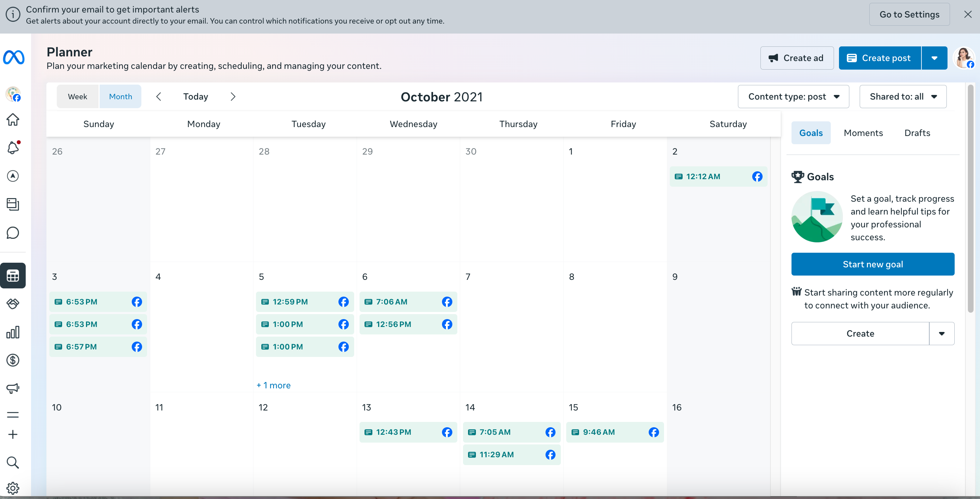The width and height of the screenshot is (980, 499).
Task: Open the 11:29 AM post on October 14
Action: tap(511, 454)
